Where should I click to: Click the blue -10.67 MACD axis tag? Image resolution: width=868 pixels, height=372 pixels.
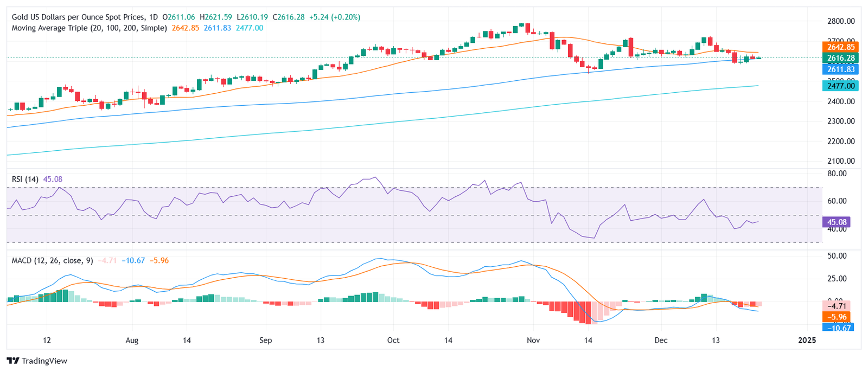pos(838,328)
